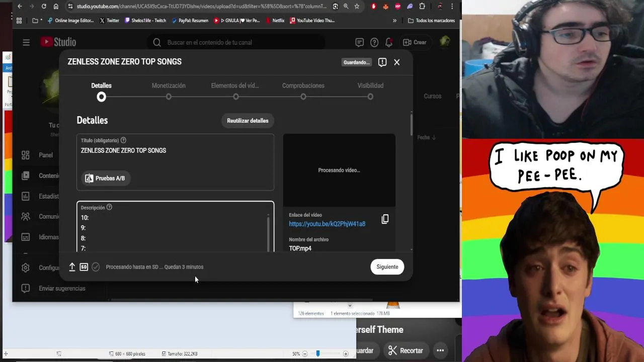Open the apps grid icon in bookmarks bar
The width and height of the screenshot is (644, 362).
pyautogui.click(x=19, y=21)
